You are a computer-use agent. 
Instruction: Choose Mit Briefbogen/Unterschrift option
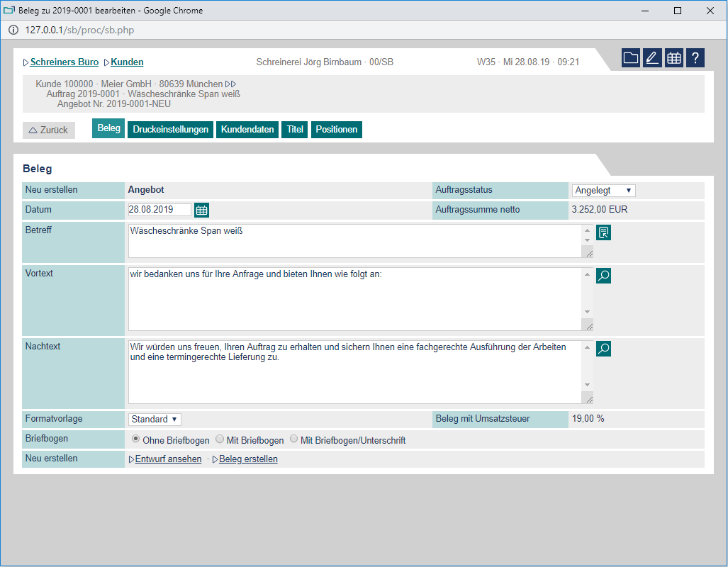click(x=294, y=439)
